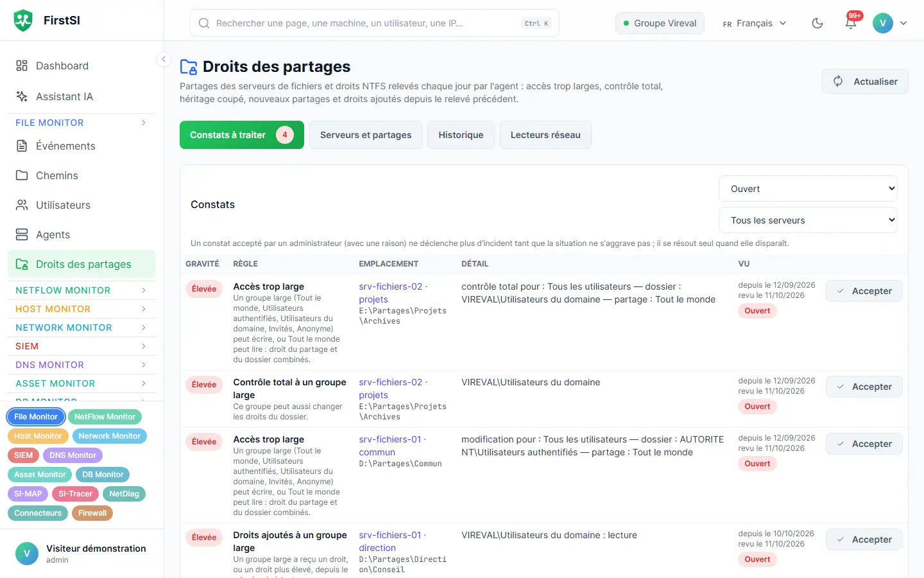Open the SI-Tracer module chip
The height and width of the screenshot is (578, 924).
coord(75,494)
